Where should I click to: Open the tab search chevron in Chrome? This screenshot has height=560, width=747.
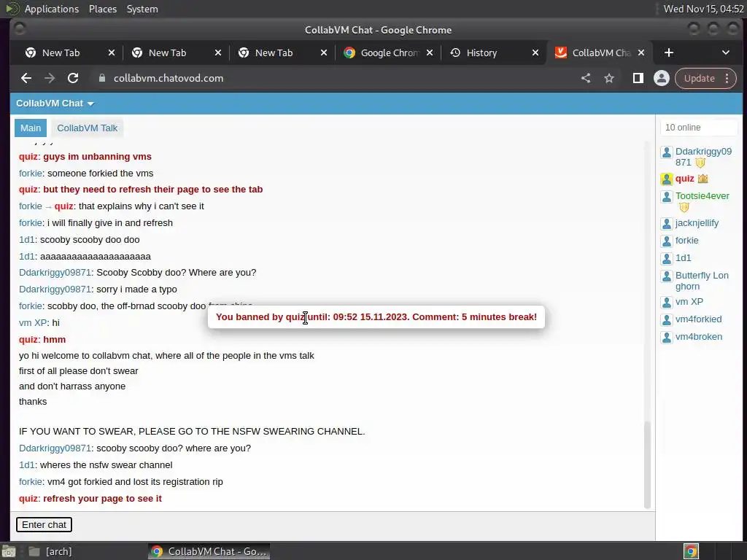point(726,52)
